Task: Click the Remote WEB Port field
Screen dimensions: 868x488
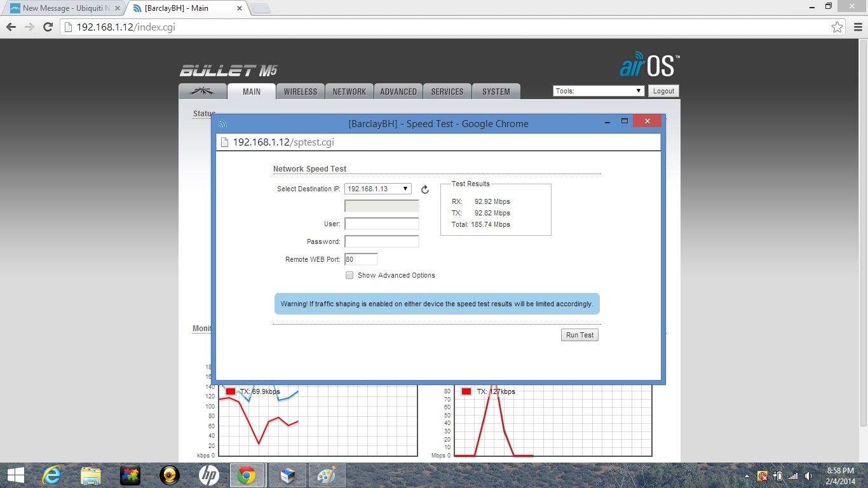Action: tap(361, 259)
